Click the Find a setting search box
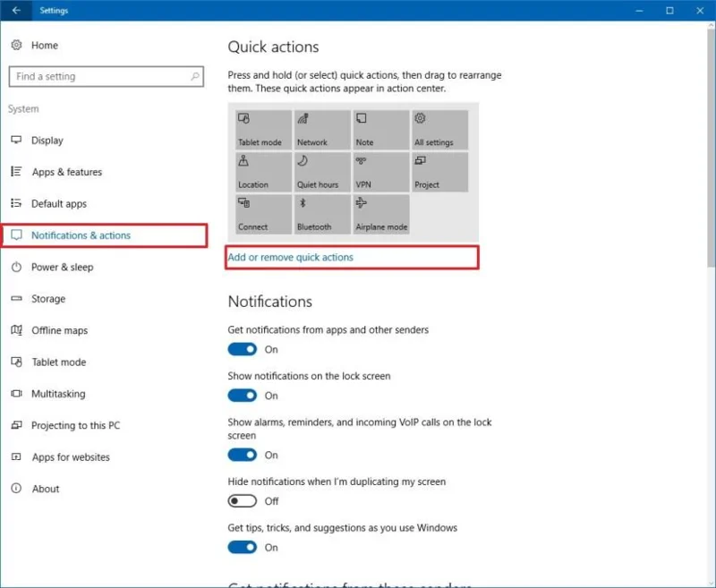Screen dimensions: 716x588 point(106,76)
